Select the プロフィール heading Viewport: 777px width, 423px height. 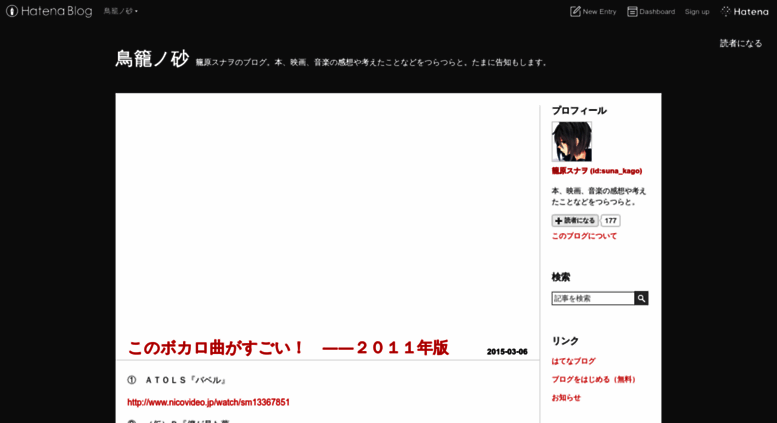pyautogui.click(x=579, y=110)
